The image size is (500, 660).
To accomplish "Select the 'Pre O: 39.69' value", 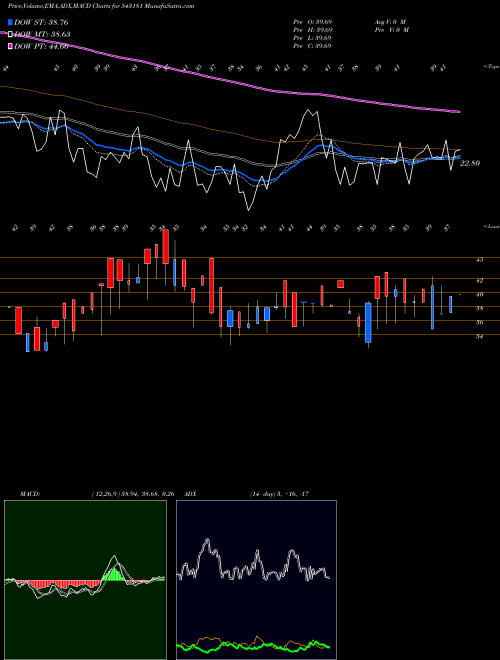I will 313,22.
